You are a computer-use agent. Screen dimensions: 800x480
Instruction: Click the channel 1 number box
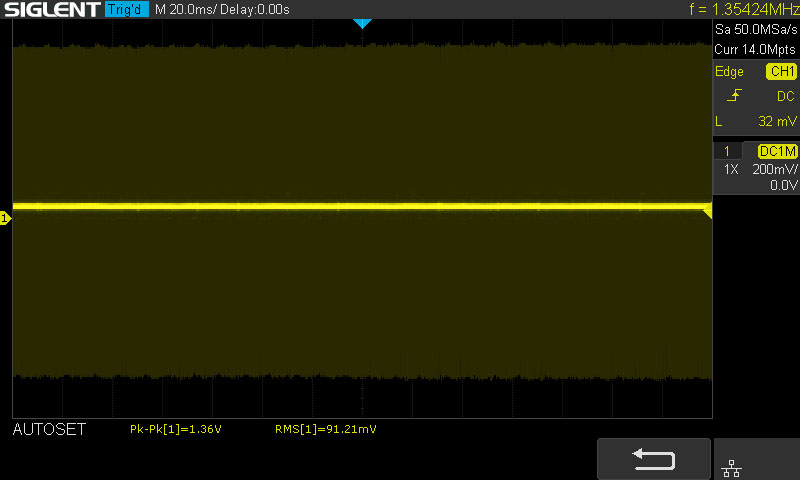pos(727,151)
